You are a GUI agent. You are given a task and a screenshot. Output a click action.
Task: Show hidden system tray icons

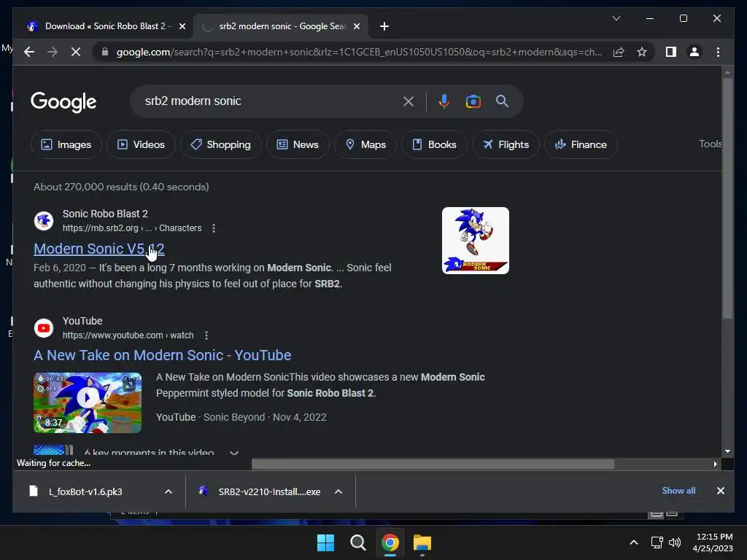coord(634,542)
